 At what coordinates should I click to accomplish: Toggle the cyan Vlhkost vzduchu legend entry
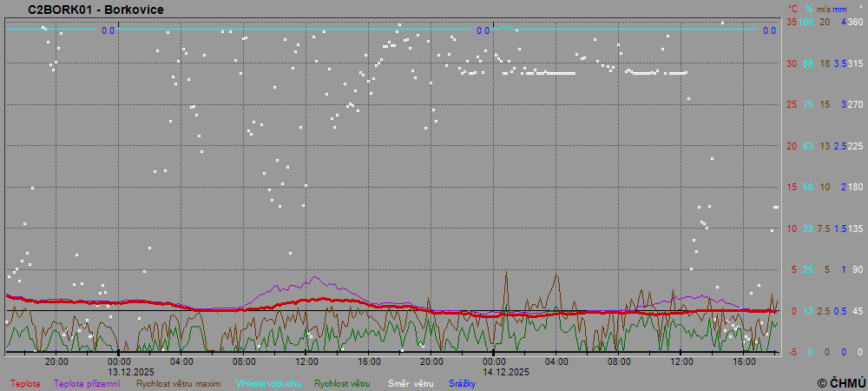tap(268, 383)
